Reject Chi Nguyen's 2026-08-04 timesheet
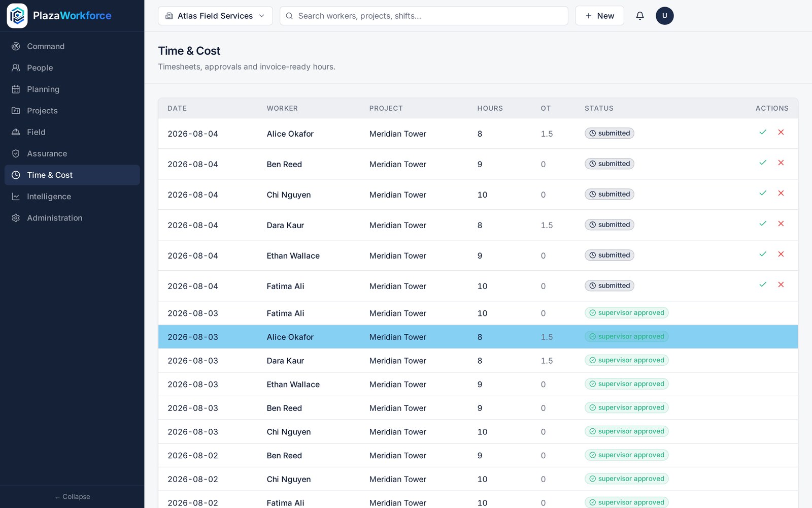The width and height of the screenshot is (812, 508). pos(781,193)
